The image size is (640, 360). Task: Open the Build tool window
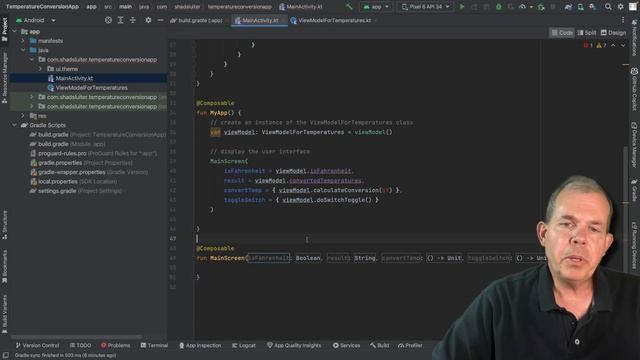[x=380, y=345]
